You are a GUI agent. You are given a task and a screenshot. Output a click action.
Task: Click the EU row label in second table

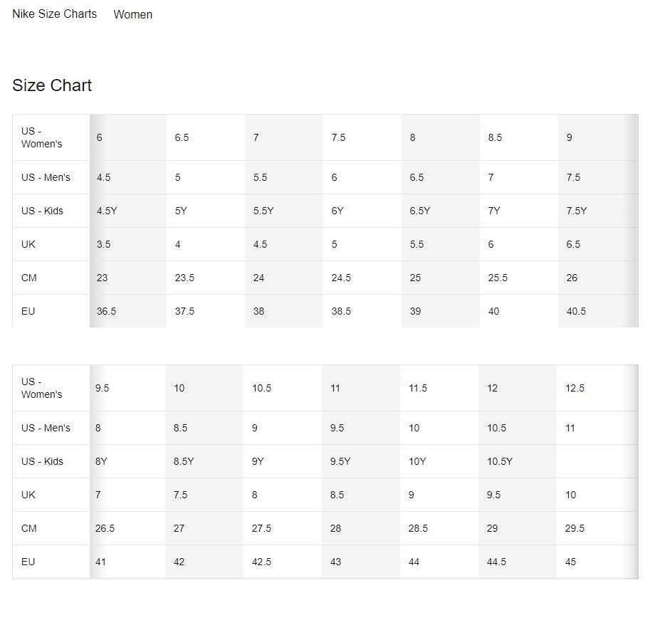[x=51, y=562]
